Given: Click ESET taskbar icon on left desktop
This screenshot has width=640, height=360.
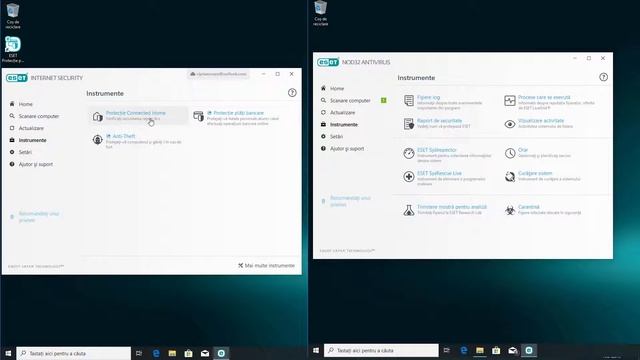Looking at the screenshot, I should tap(221, 353).
